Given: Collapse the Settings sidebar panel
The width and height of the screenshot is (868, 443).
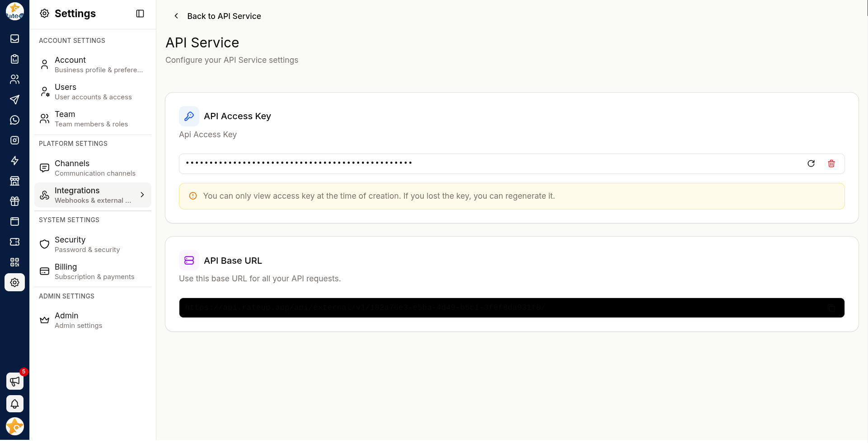Looking at the screenshot, I should tap(140, 14).
